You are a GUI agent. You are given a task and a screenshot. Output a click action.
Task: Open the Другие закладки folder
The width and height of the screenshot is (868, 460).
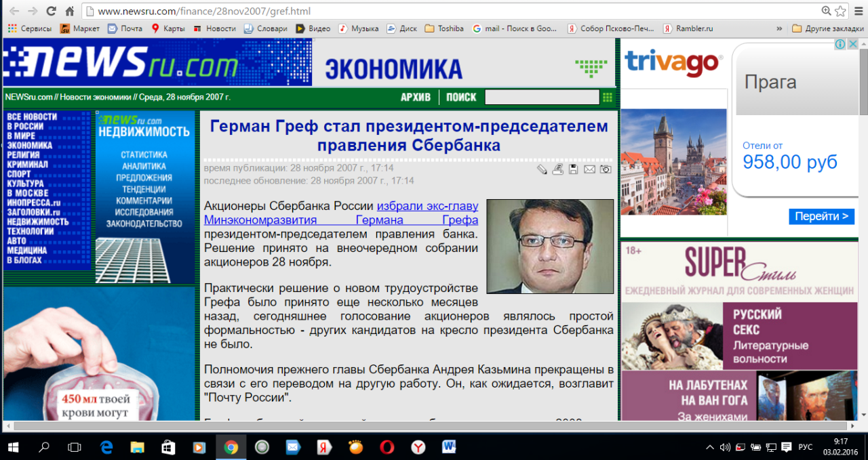(827, 28)
